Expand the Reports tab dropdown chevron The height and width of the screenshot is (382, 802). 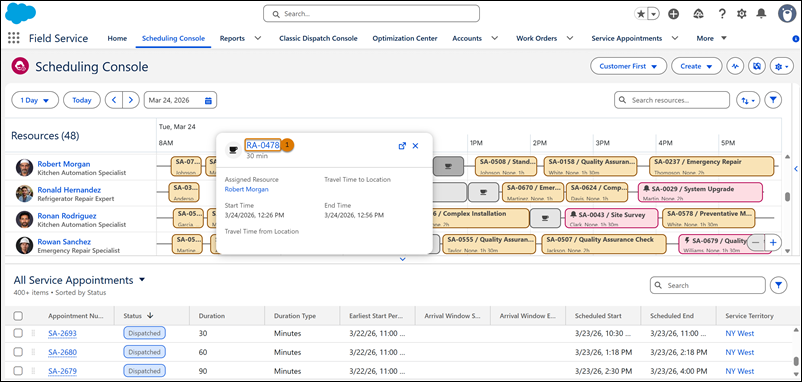(258, 38)
